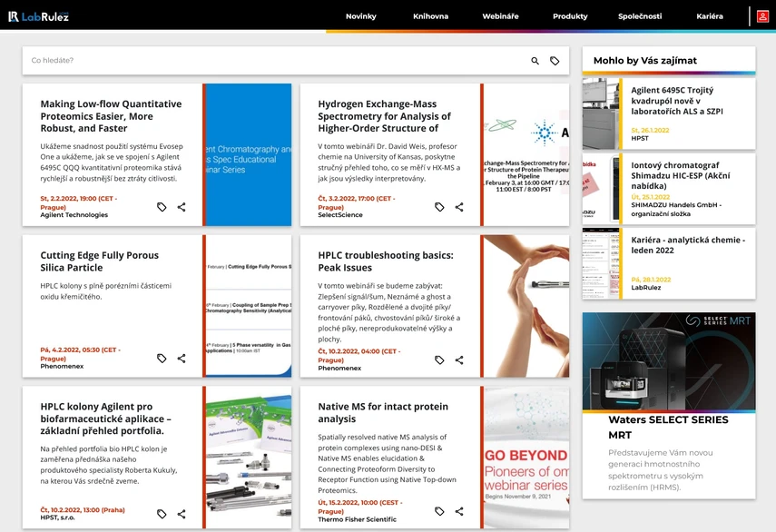The height and width of the screenshot is (532, 776).
Task: Click the Cutting Edge Fully Porous thumbnail image
Action: tap(249, 306)
